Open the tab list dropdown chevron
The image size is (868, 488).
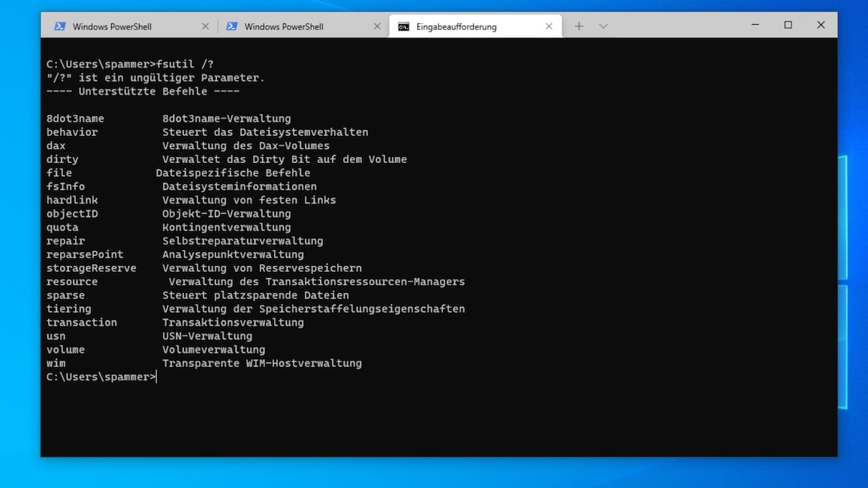coord(604,26)
